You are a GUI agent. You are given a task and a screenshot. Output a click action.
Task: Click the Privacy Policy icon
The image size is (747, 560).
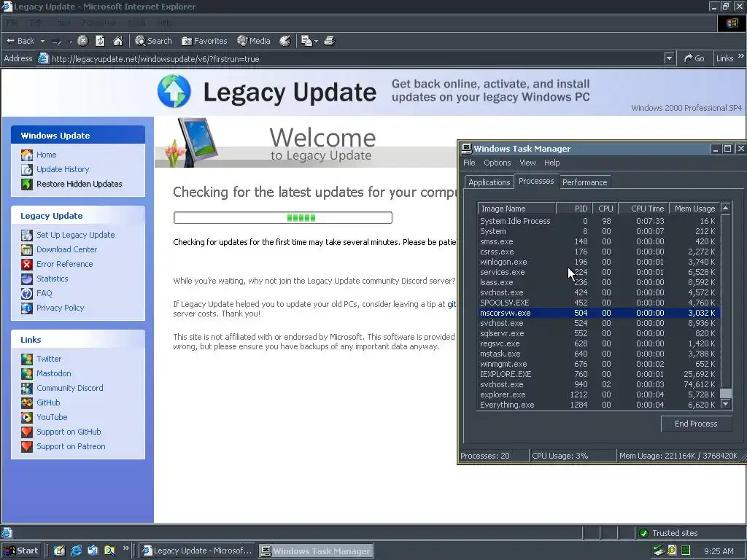click(x=27, y=308)
